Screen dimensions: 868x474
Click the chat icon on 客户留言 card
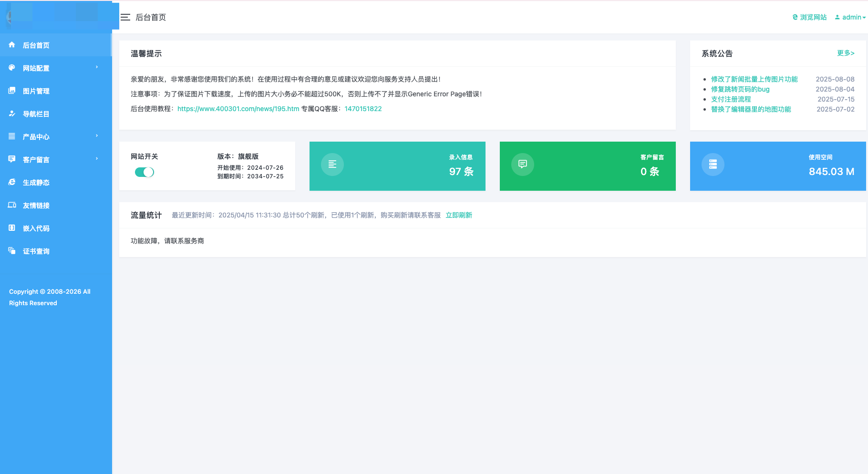(x=523, y=165)
